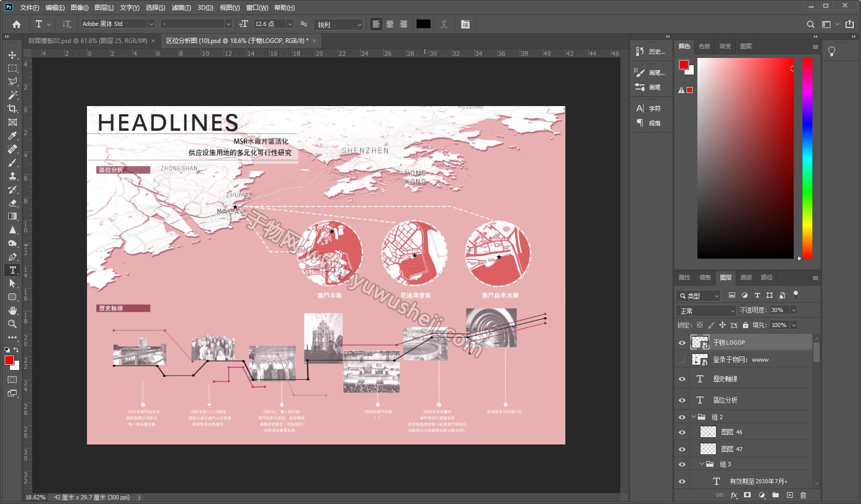Viewport: 861px width, 504px height.
Task: Select the Rectangular Marquee tool
Action: pyautogui.click(x=12, y=68)
